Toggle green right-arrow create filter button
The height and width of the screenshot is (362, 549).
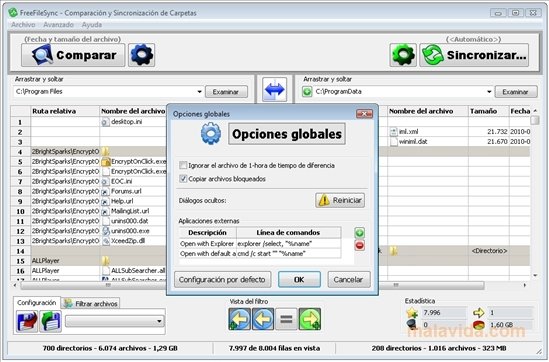[310, 319]
